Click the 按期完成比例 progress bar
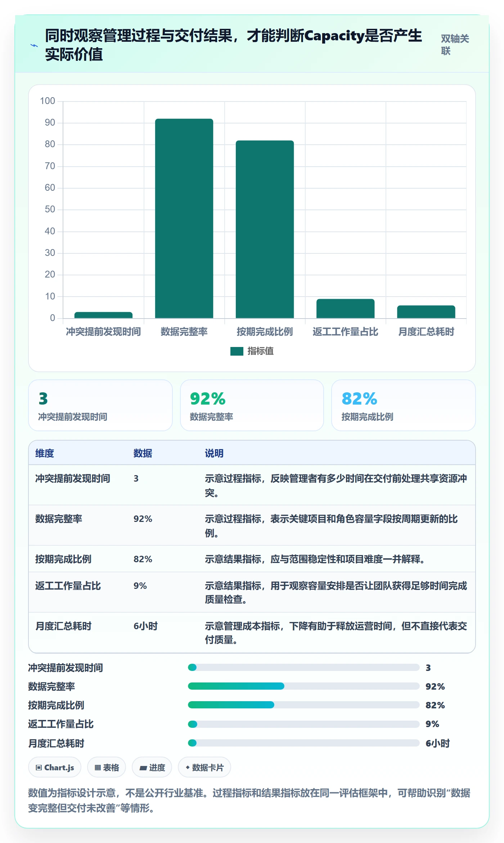 click(303, 705)
